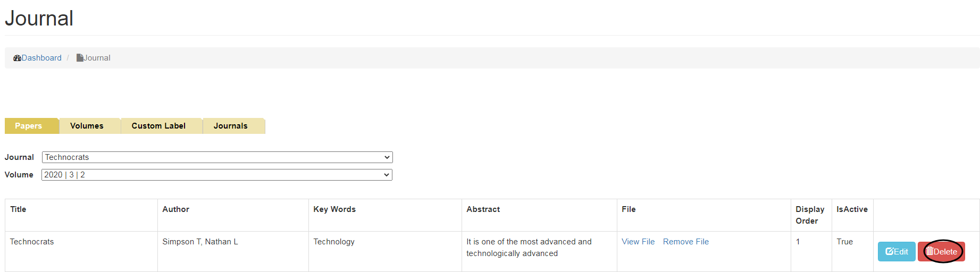Select the Custom Label tab

click(x=158, y=126)
